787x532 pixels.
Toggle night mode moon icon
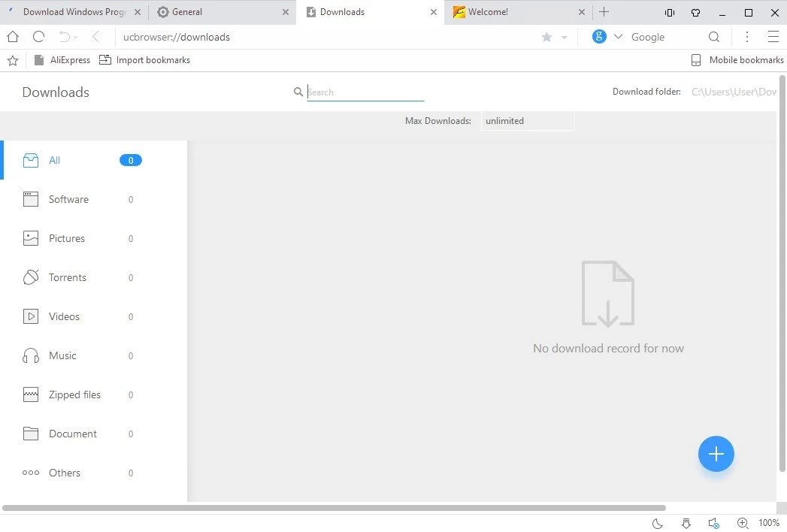658,523
